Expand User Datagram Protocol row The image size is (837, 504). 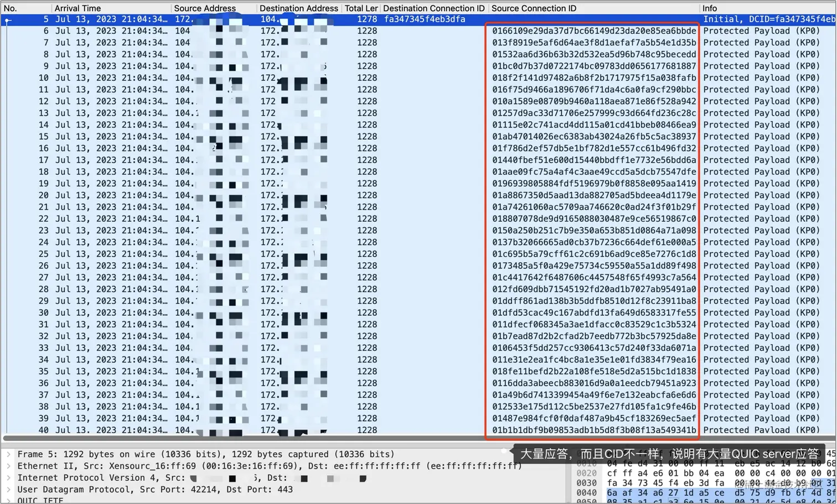(8, 489)
